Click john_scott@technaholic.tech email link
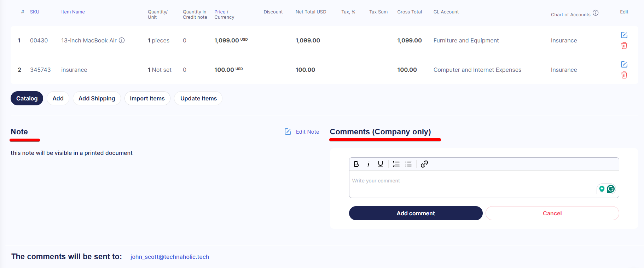644x268 pixels. click(x=170, y=257)
